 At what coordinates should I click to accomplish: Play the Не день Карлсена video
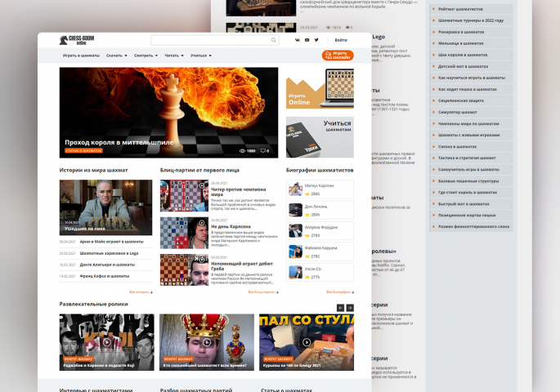tap(184, 233)
